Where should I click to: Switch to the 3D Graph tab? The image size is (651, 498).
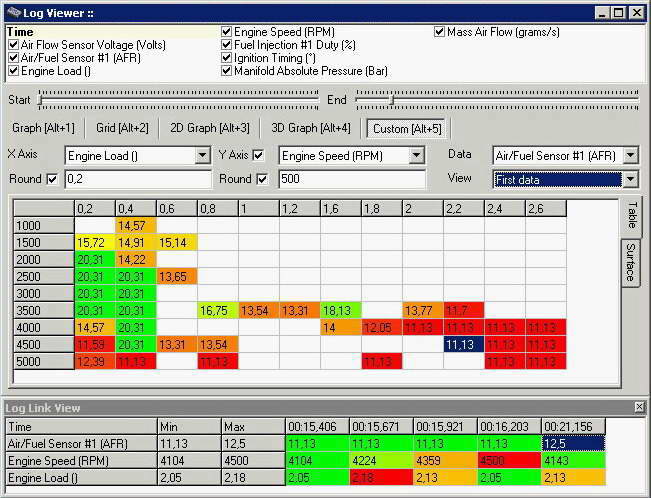pos(314,128)
